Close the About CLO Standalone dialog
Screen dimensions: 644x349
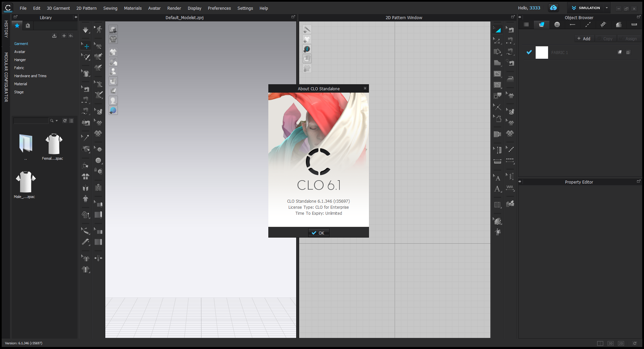click(x=365, y=88)
